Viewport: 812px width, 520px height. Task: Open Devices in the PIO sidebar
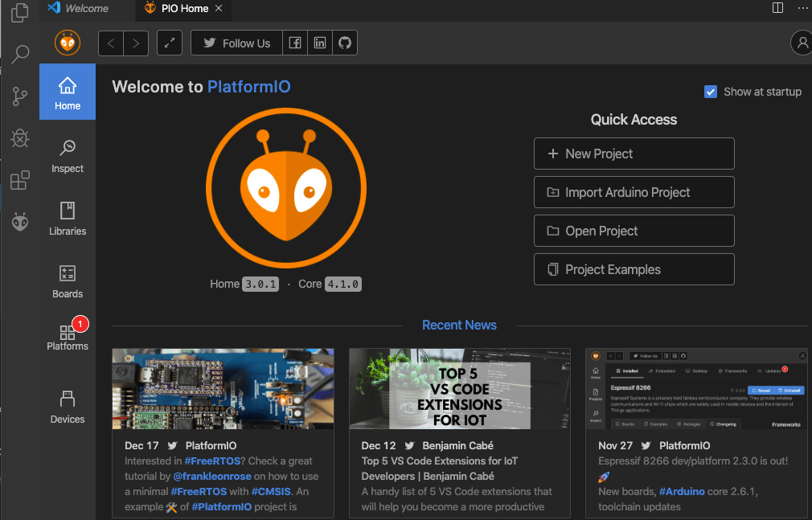click(68, 407)
